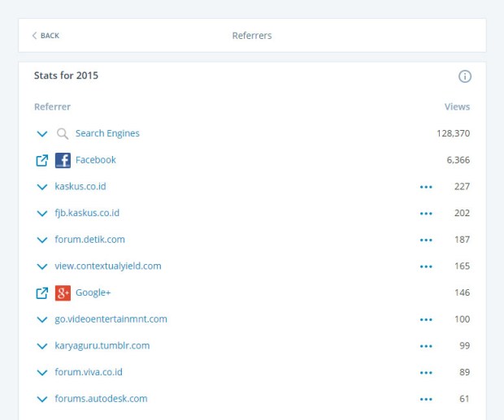Click the Search Engines magnifier icon
This screenshot has height=420, width=504.
tap(63, 134)
